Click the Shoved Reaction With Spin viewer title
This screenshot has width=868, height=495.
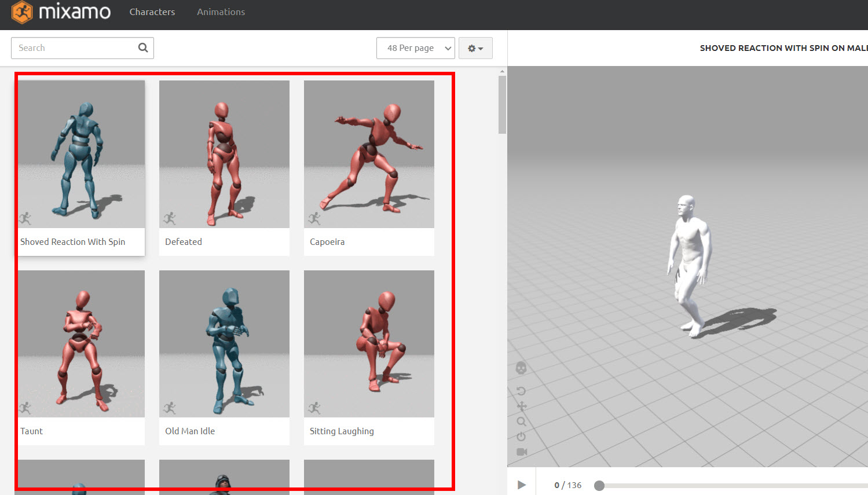pyautogui.click(x=783, y=48)
